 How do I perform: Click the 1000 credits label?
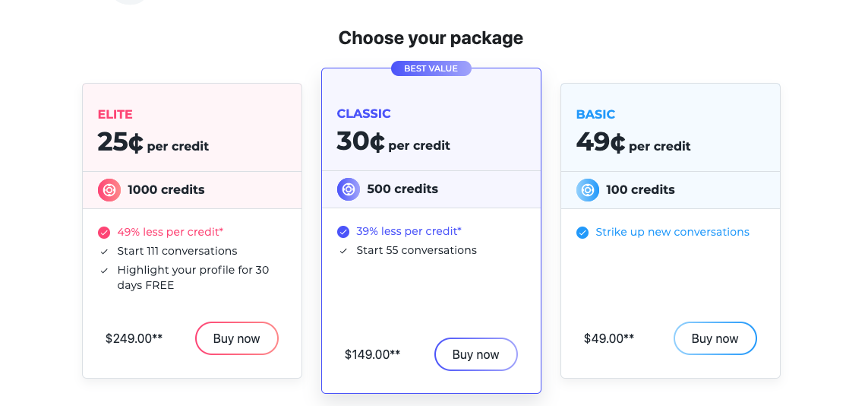[x=166, y=190]
